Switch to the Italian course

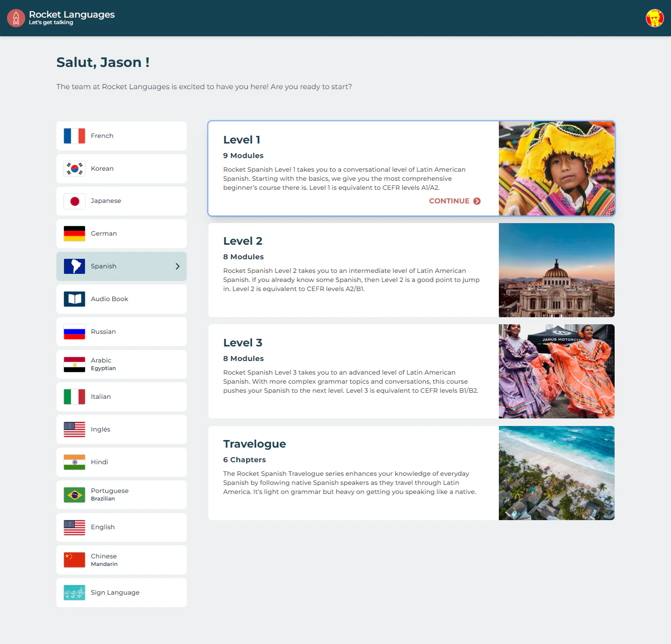click(121, 396)
